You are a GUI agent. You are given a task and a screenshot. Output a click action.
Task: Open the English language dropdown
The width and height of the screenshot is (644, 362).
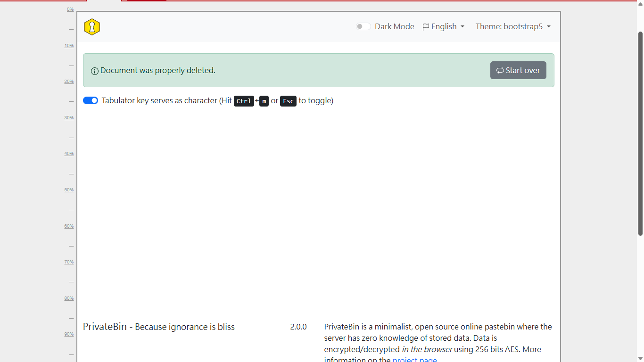[444, 27]
